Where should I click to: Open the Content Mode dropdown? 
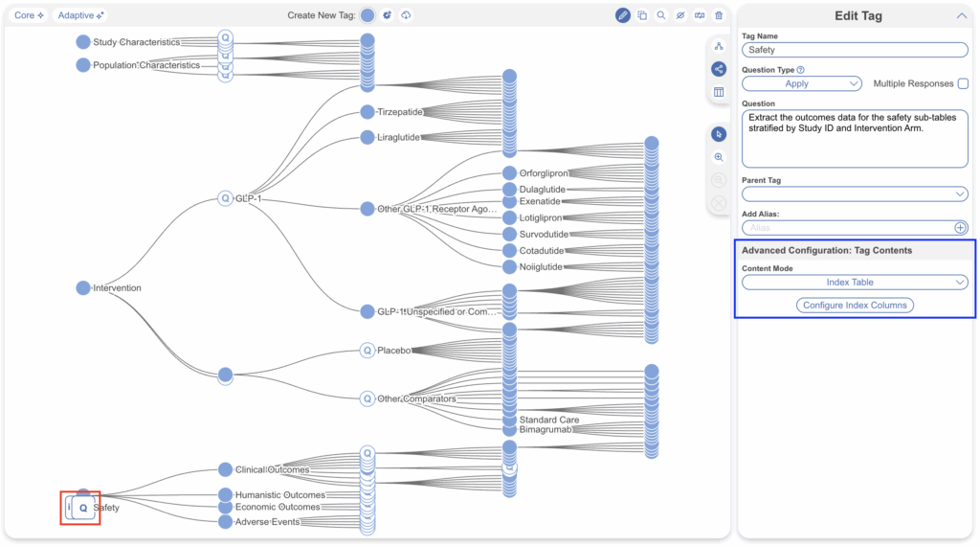tap(855, 283)
